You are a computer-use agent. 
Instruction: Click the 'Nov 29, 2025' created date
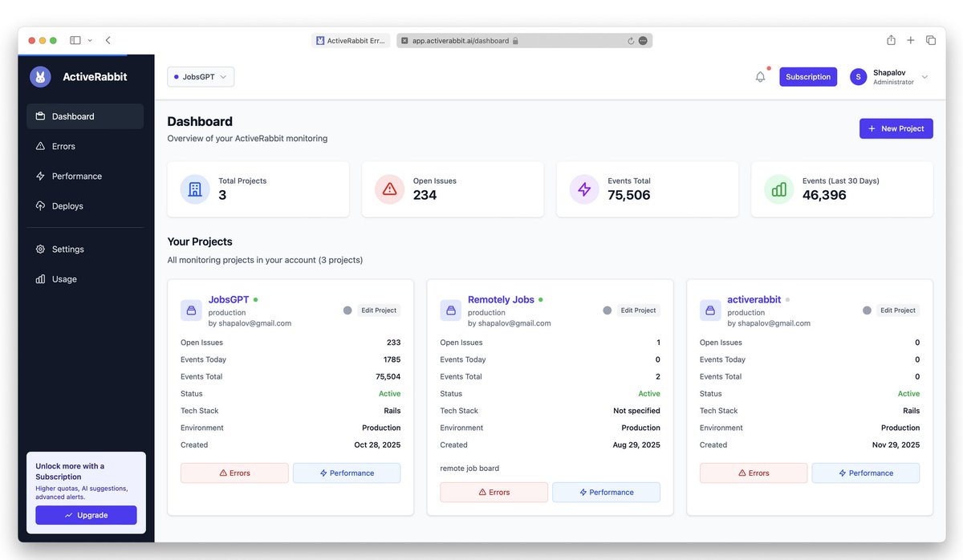[896, 445]
